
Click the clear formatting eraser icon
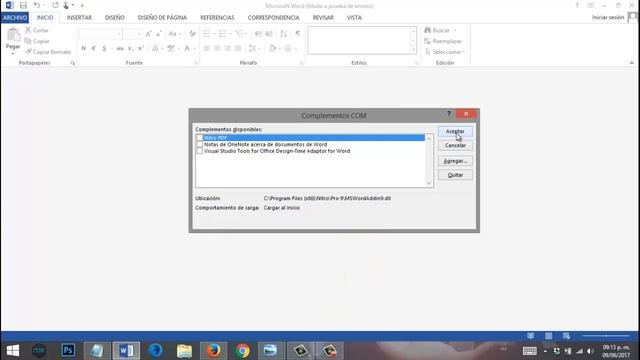pyautogui.click(x=192, y=34)
